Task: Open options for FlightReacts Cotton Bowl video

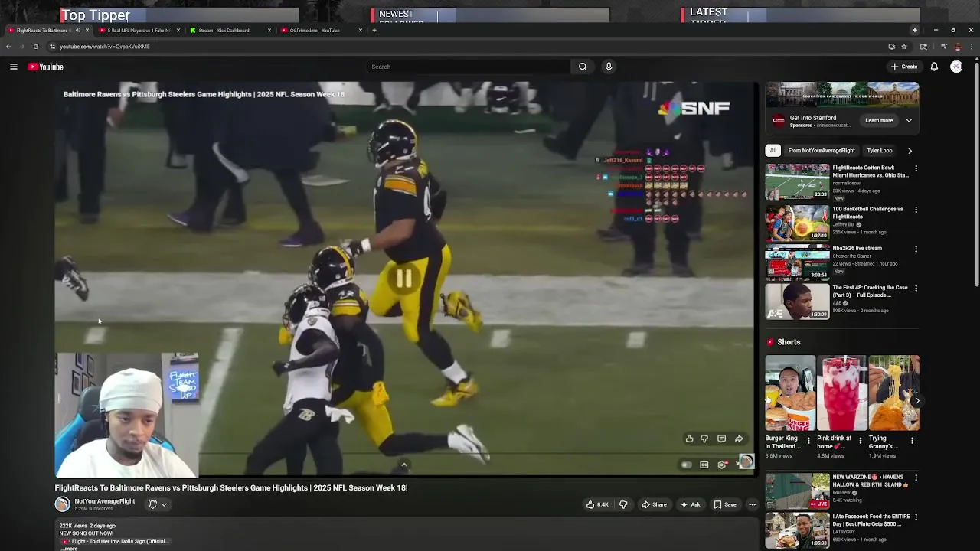Action: pos(916,168)
